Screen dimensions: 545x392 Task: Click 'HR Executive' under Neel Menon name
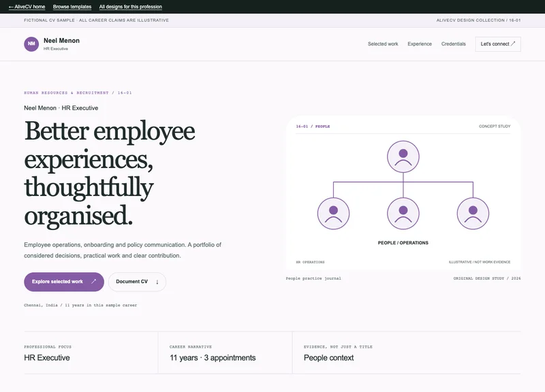coord(56,49)
